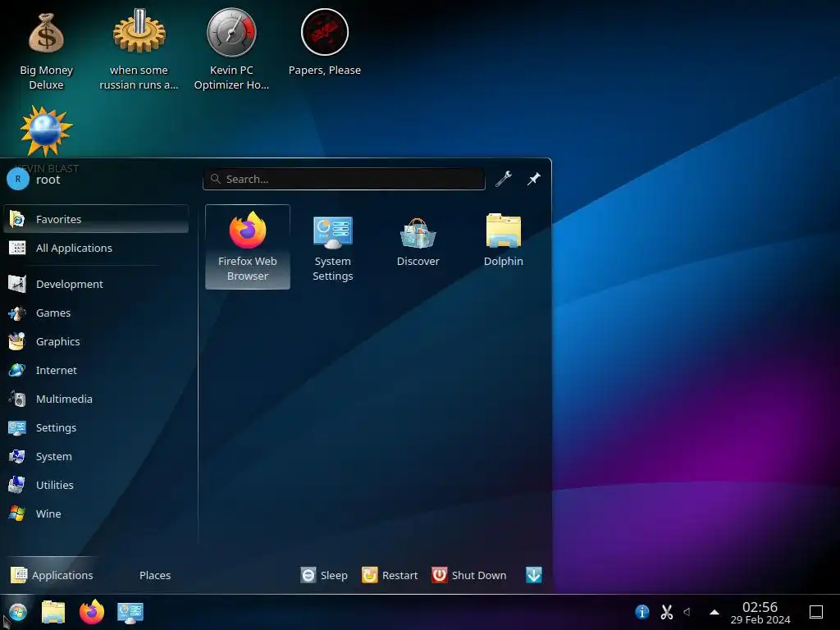Image resolution: width=840 pixels, height=630 pixels.
Task: Open the scissors clipboard tray icon
Action: pyautogui.click(x=666, y=611)
